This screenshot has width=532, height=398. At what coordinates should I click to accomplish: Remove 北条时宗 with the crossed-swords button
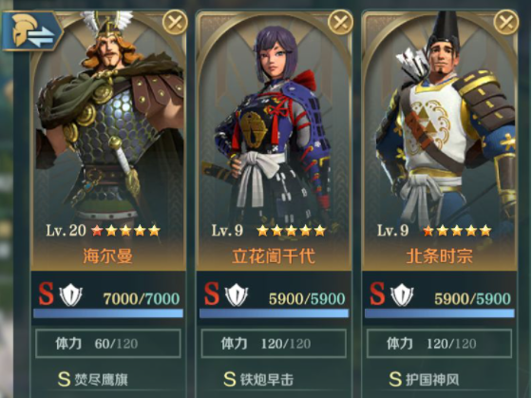pos(505,23)
